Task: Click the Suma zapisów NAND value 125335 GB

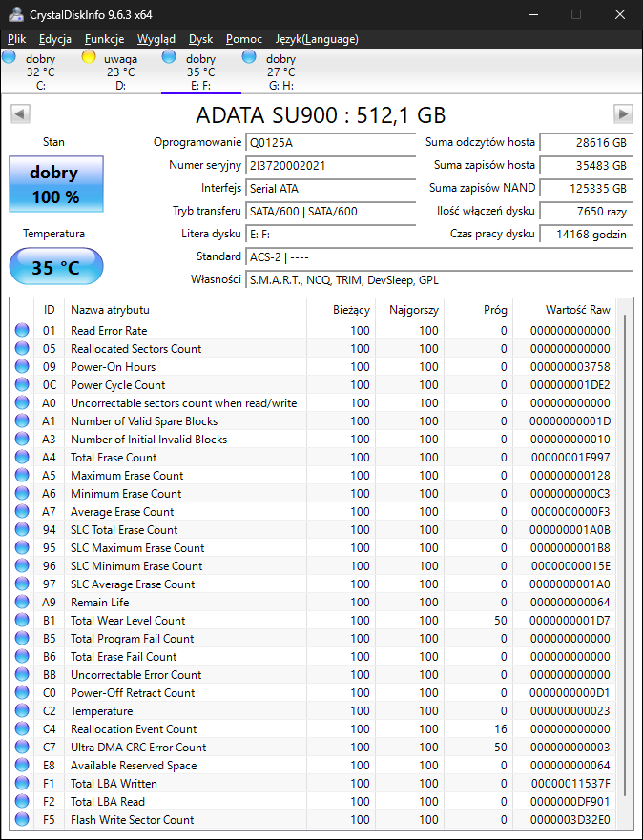Action: point(586,189)
